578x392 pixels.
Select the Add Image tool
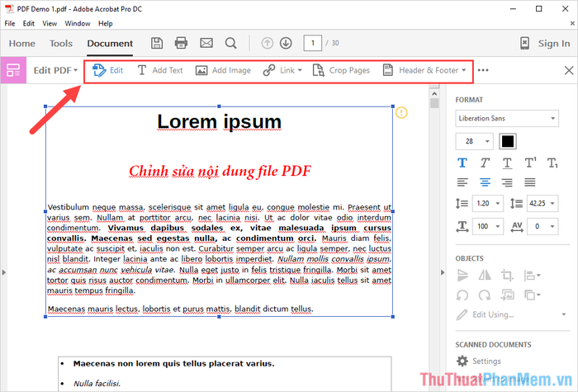223,70
